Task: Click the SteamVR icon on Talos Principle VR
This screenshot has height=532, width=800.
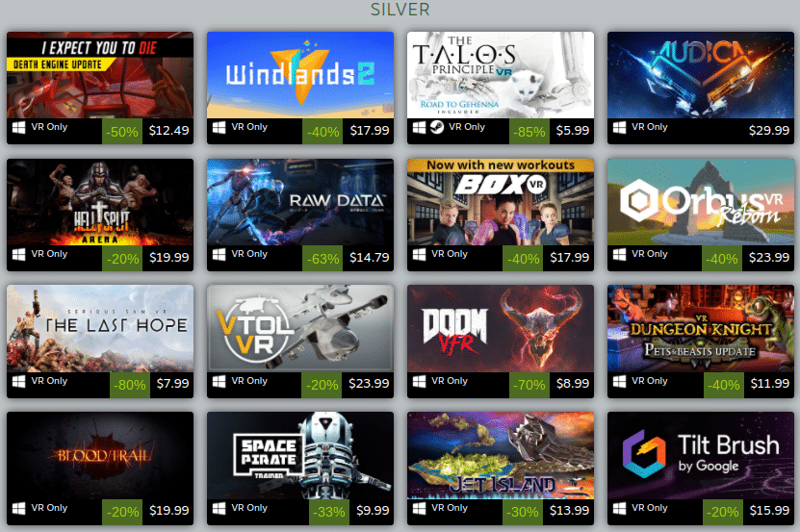Action: 437,127
